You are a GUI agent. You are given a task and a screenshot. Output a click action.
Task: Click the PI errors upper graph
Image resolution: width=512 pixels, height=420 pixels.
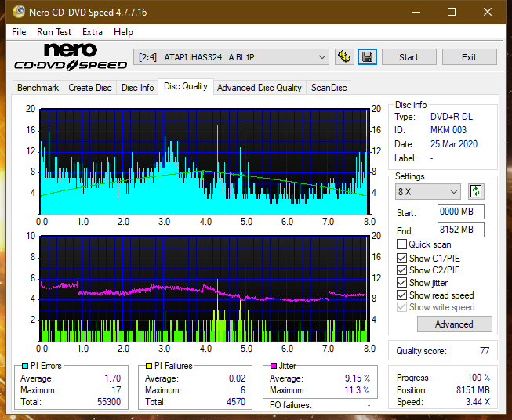point(205,161)
